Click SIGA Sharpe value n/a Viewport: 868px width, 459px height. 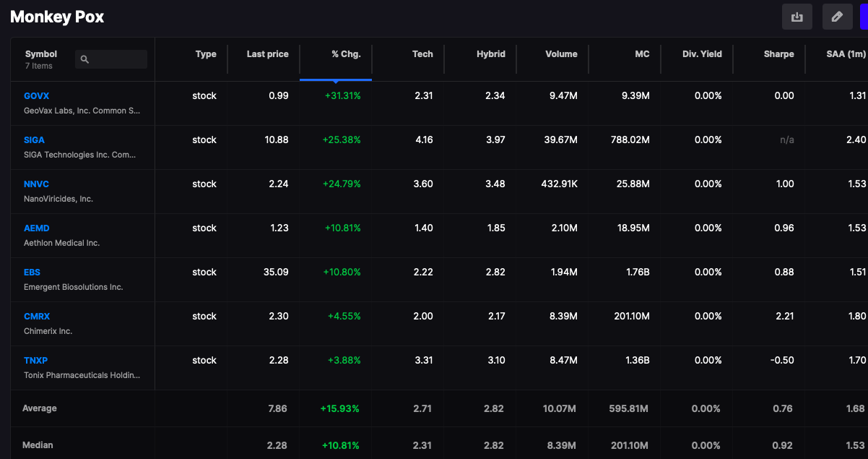(787, 140)
